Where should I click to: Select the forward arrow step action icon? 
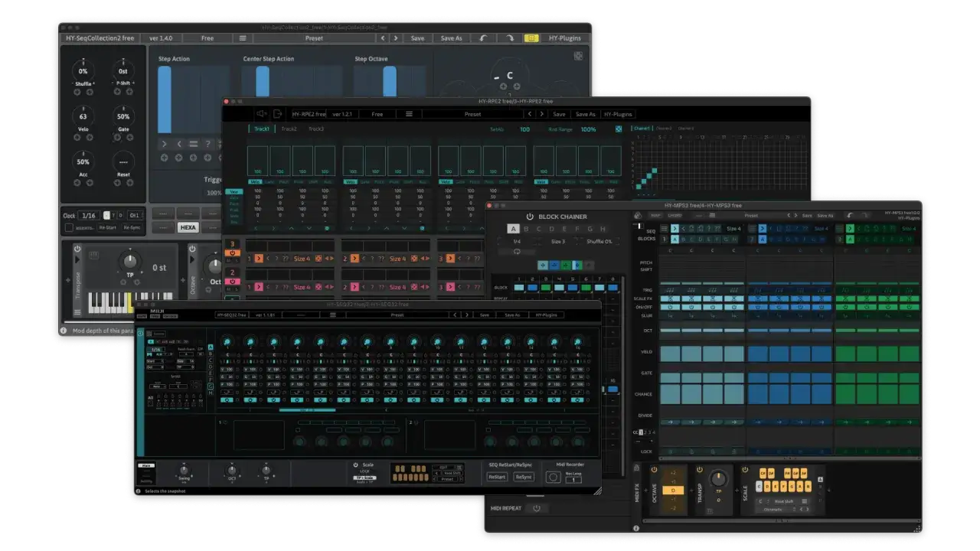click(164, 144)
